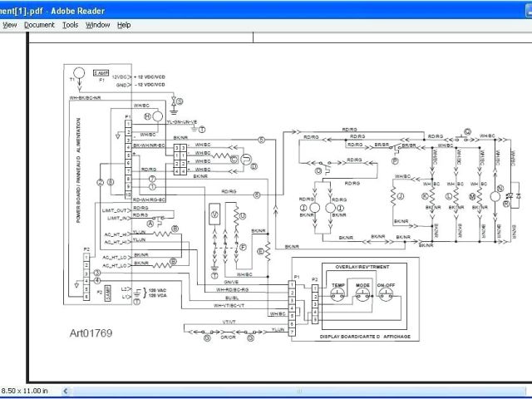Click the OVERLAY/REVETMENT heading
The height and width of the screenshot is (399, 532).
coord(363,268)
